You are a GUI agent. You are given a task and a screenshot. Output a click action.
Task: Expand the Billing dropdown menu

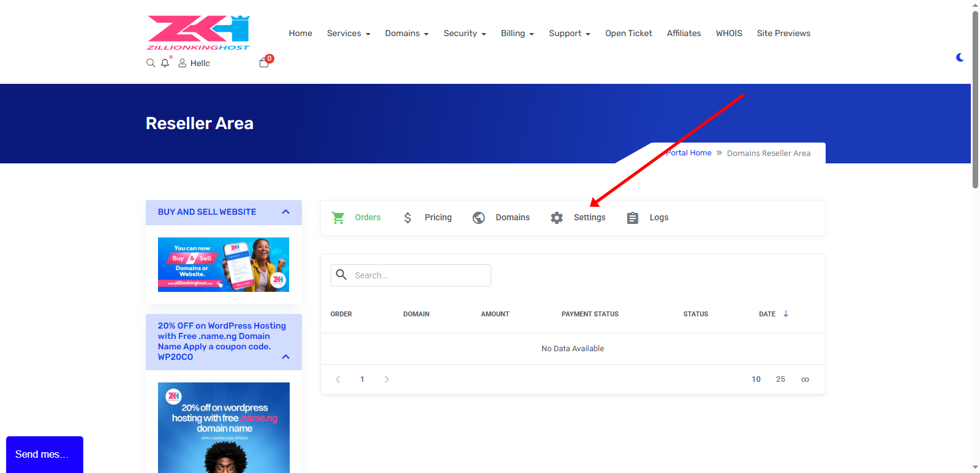pyautogui.click(x=517, y=34)
